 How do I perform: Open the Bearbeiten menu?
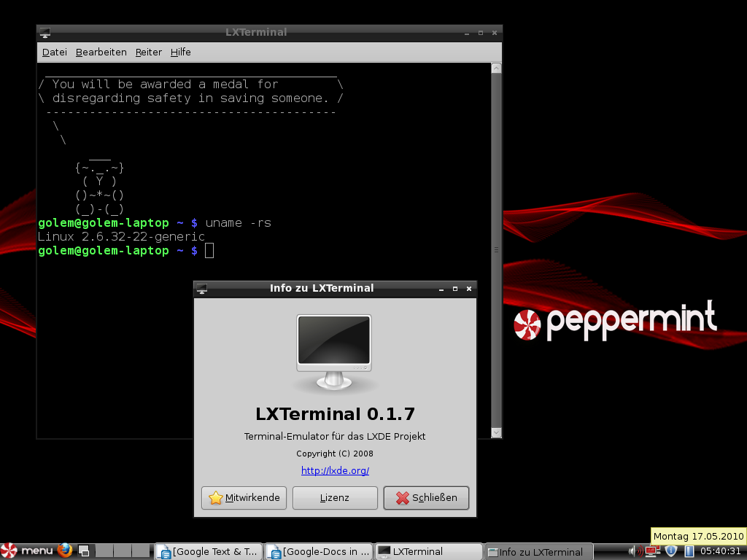click(x=101, y=52)
